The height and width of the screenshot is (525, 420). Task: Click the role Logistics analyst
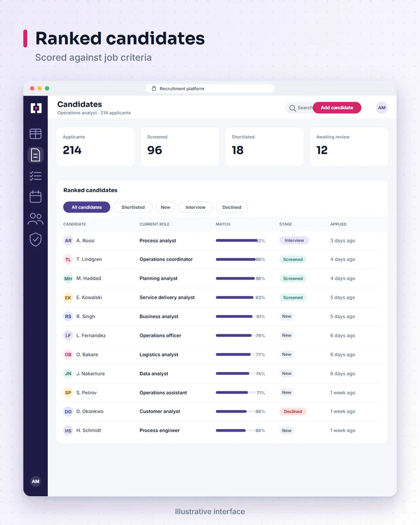(159, 354)
